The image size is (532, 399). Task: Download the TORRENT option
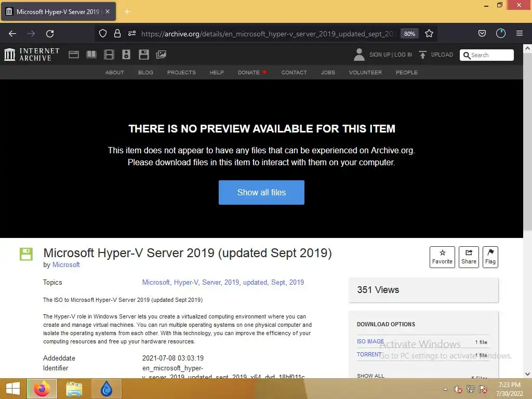[x=369, y=354]
